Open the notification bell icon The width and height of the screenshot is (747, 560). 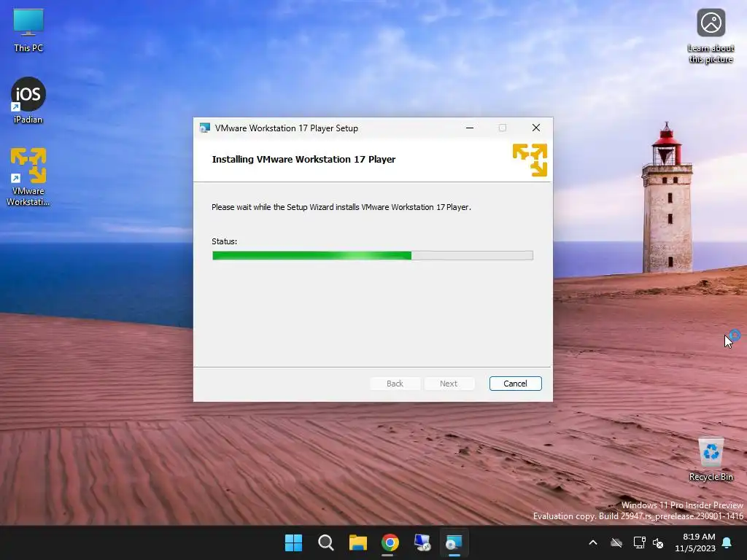pos(727,542)
